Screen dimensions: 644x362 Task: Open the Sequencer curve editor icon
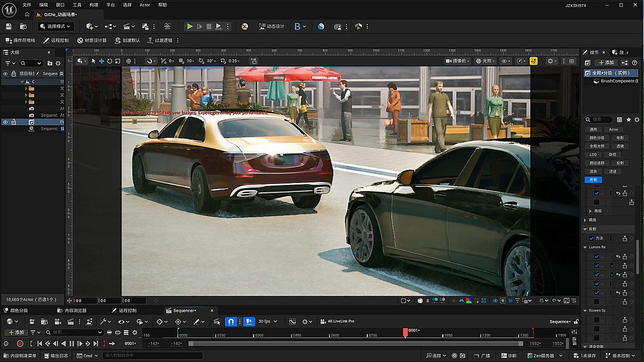292,321
